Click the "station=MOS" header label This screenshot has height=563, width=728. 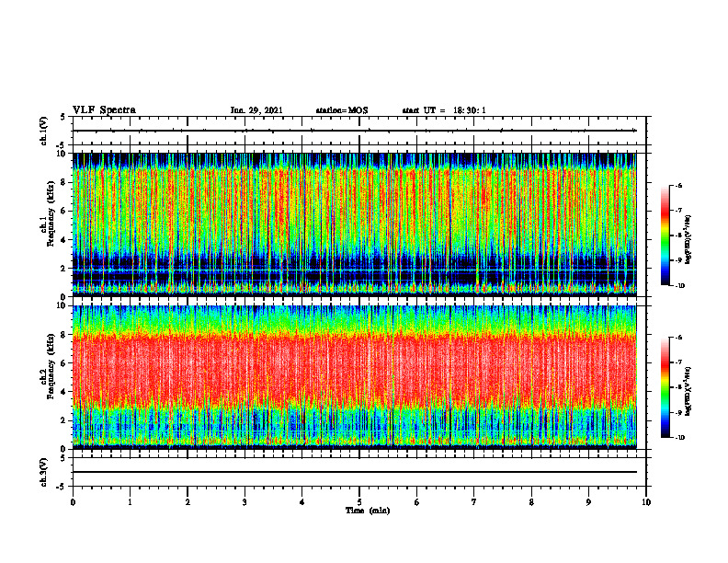tap(342, 110)
